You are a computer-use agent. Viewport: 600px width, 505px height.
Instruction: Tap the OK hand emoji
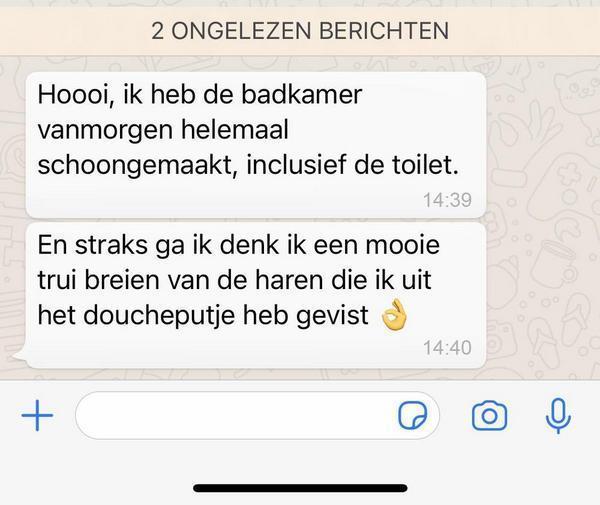pos(394,315)
